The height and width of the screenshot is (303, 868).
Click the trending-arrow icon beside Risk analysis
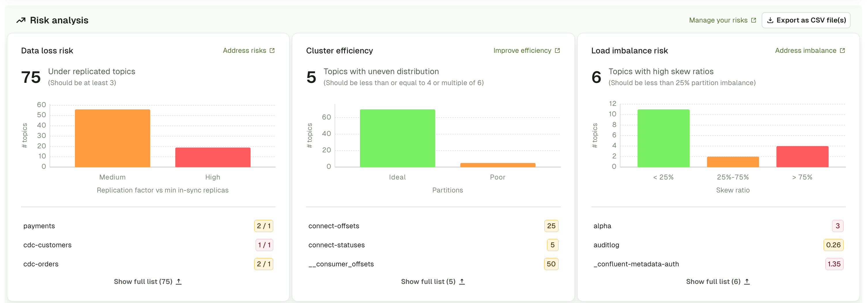(21, 20)
